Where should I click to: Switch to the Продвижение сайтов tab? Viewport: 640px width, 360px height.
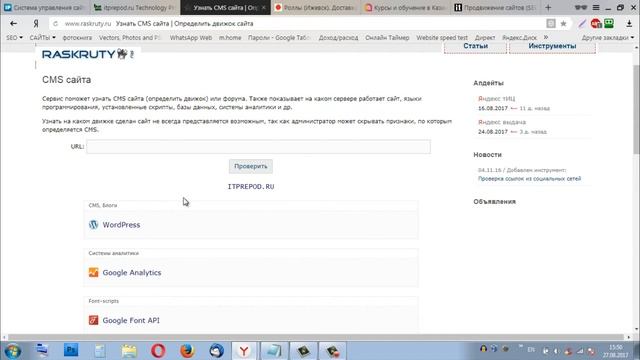click(x=496, y=7)
